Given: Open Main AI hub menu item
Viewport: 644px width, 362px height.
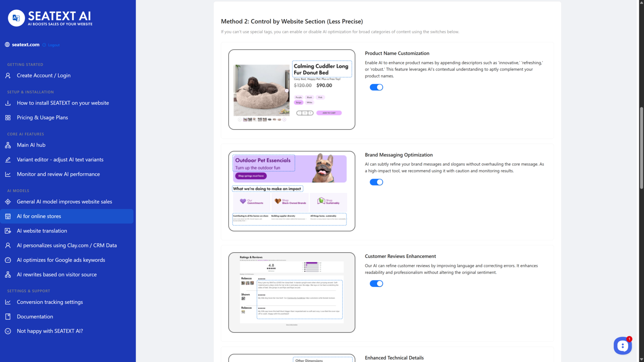Looking at the screenshot, I should point(31,145).
